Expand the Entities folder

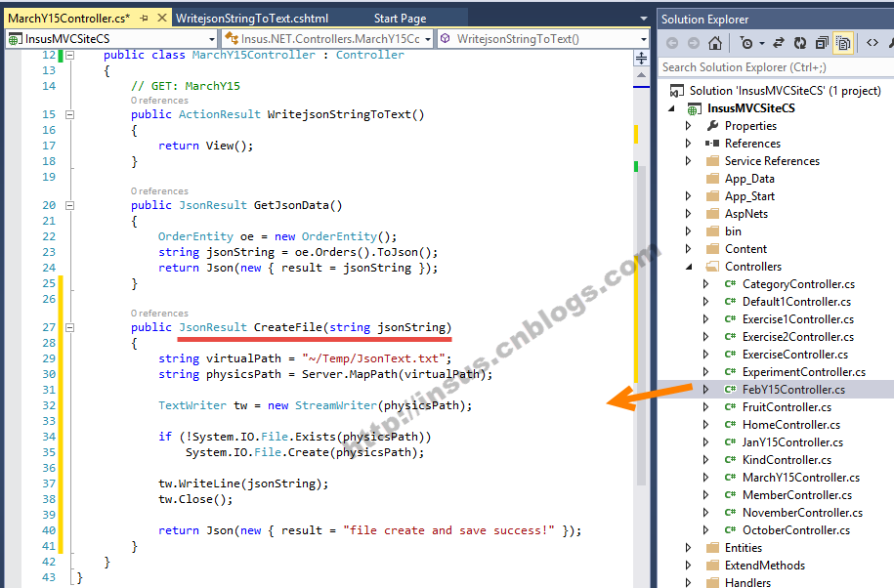pyautogui.click(x=689, y=548)
